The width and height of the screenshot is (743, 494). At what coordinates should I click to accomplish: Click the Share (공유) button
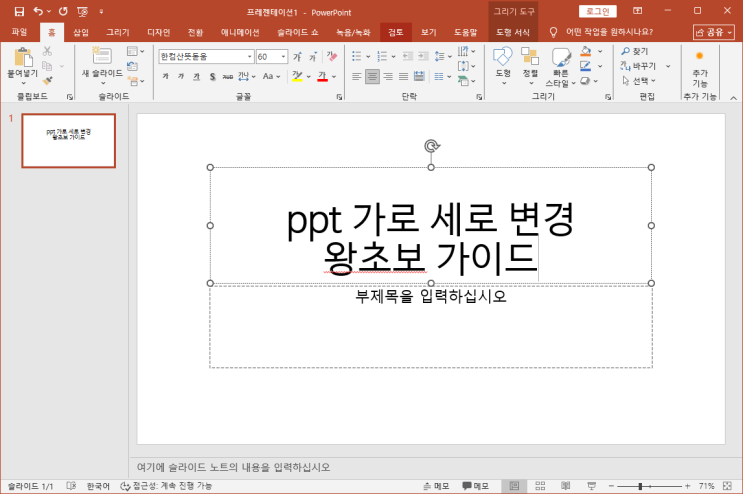[x=714, y=32]
